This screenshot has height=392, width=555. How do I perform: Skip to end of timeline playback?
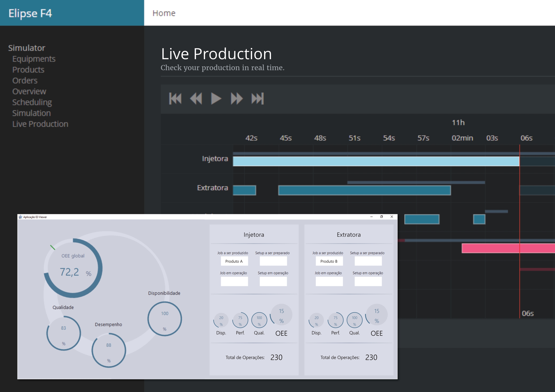(257, 99)
